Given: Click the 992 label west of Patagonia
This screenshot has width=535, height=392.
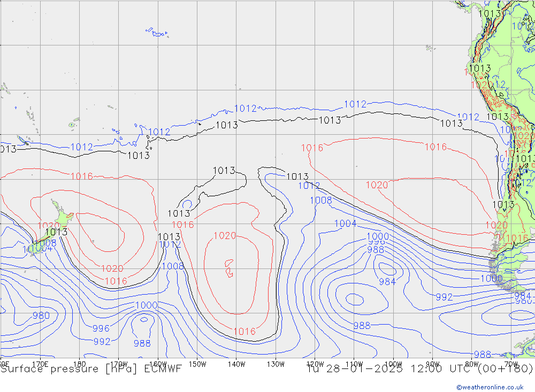Looking at the screenshot, I should pyautogui.click(x=444, y=297).
